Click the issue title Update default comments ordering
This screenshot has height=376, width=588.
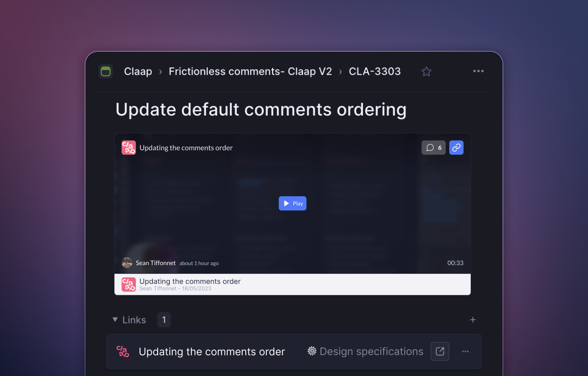(x=261, y=110)
